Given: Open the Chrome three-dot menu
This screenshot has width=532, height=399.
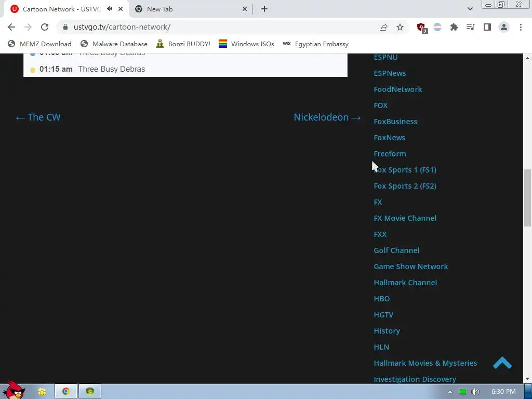Looking at the screenshot, I should pos(521,27).
